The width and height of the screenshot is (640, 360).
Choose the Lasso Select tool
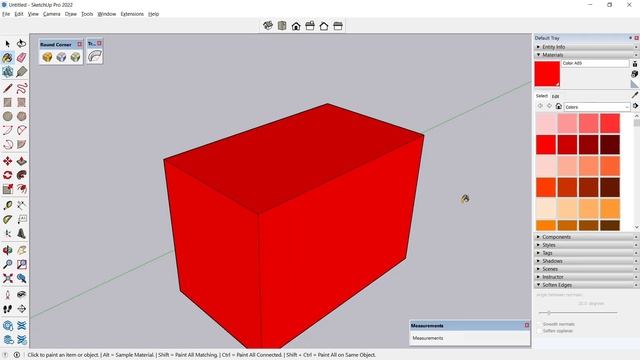tap(21, 44)
